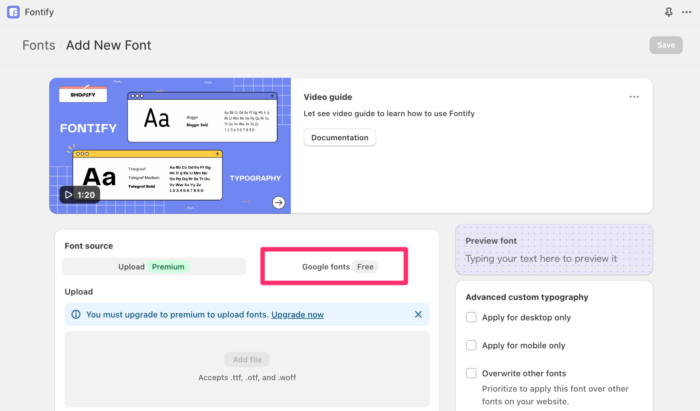Click the Save button
The image size is (700, 411).
click(666, 45)
